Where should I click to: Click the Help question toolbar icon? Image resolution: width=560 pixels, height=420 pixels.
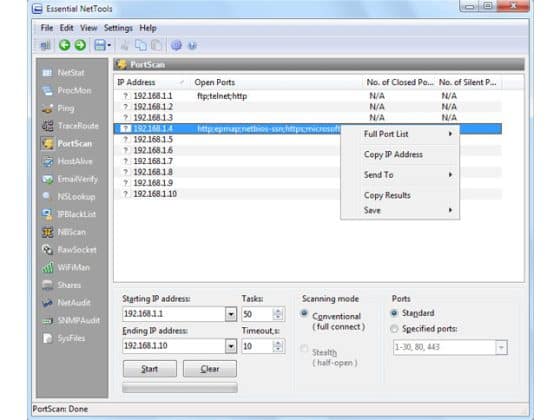(x=192, y=45)
